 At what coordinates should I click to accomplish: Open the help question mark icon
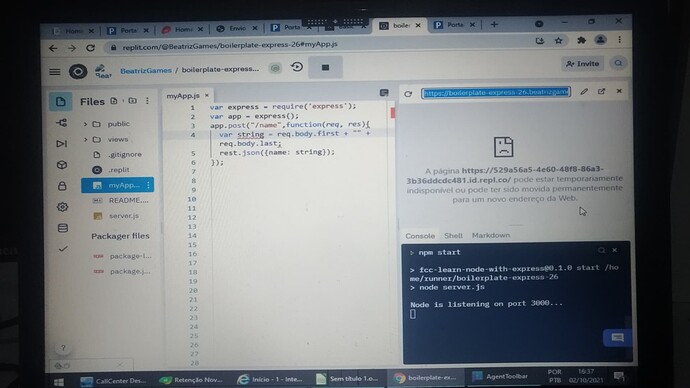(63, 348)
